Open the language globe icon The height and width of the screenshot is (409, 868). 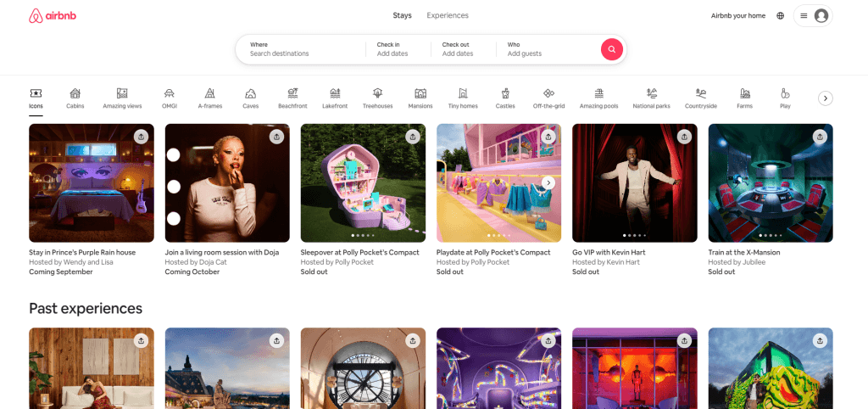(x=781, y=15)
